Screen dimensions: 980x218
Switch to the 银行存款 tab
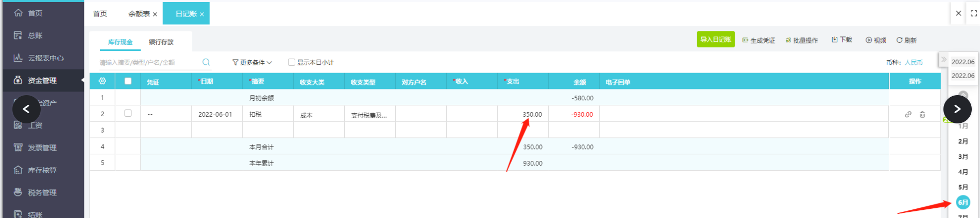pos(161,42)
